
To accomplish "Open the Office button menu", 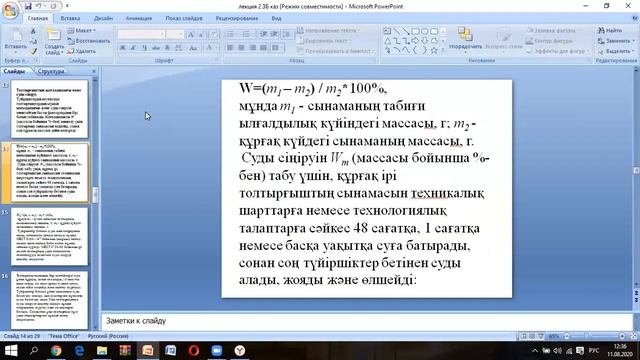I will [x=10, y=10].
